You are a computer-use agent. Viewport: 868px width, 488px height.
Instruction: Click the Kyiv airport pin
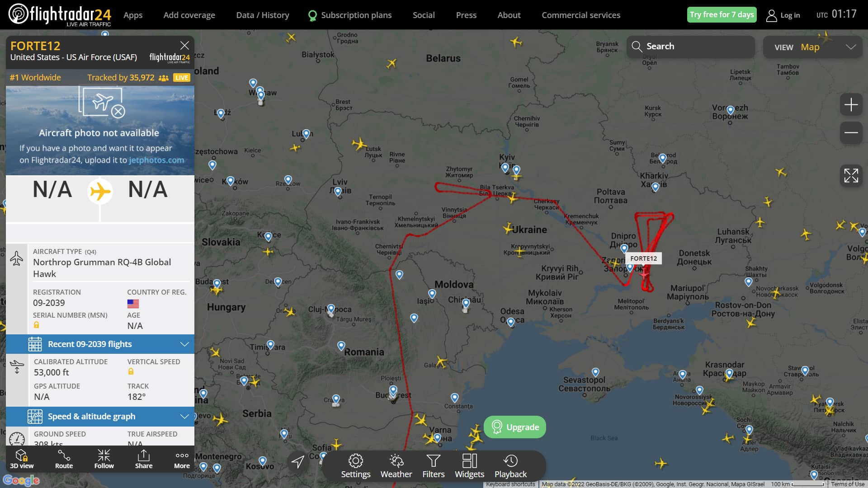505,168
